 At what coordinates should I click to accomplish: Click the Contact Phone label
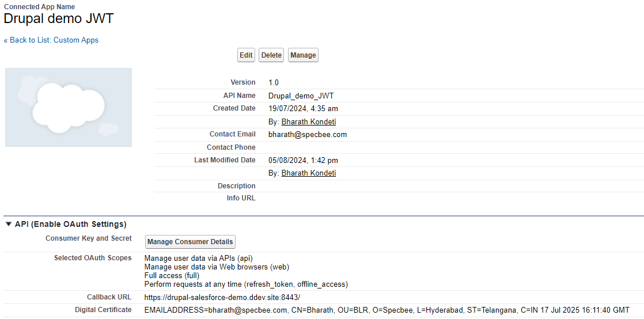point(231,147)
